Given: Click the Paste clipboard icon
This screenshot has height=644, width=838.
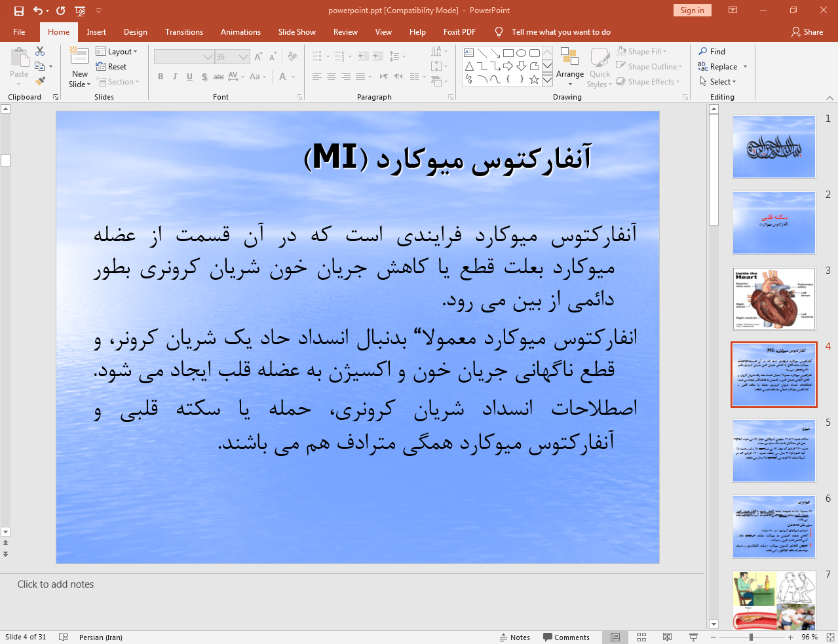Looking at the screenshot, I should click(x=19, y=58).
